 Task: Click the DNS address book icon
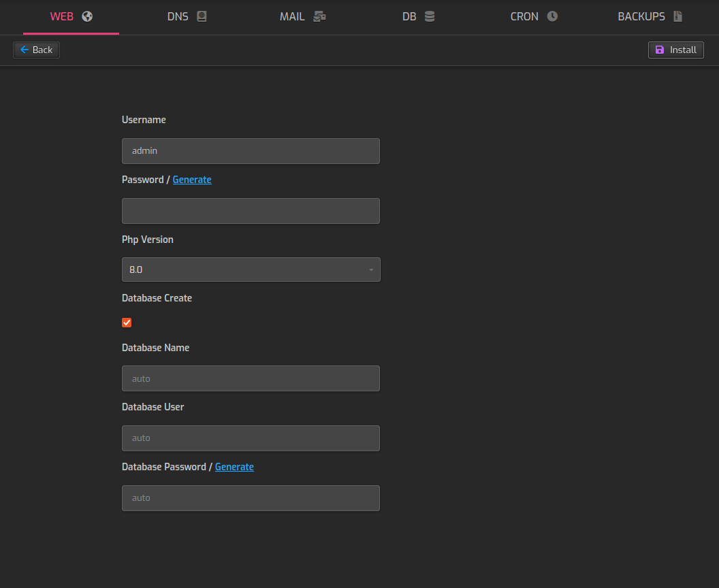click(202, 16)
